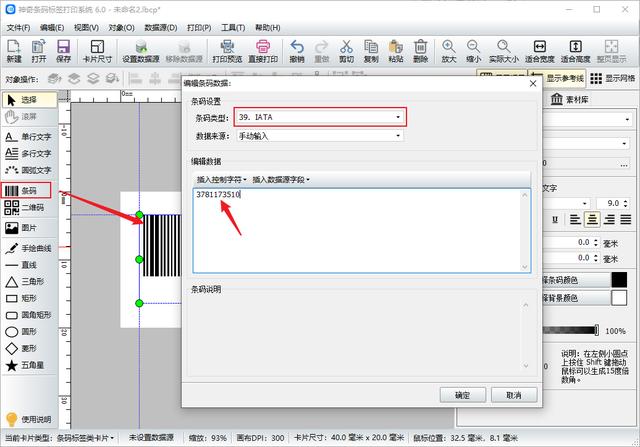Toggle center text alignment button
Image resolution: width=640 pixels, height=447 pixels.
593,219
